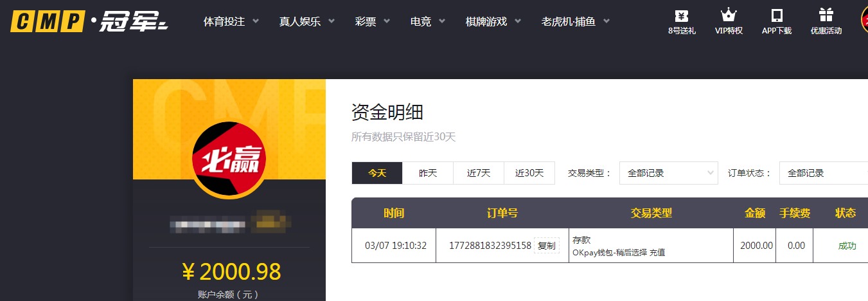Viewport: 868px width, 301px height.
Task: Click the VIP特权 crown icon
Action: [x=729, y=15]
